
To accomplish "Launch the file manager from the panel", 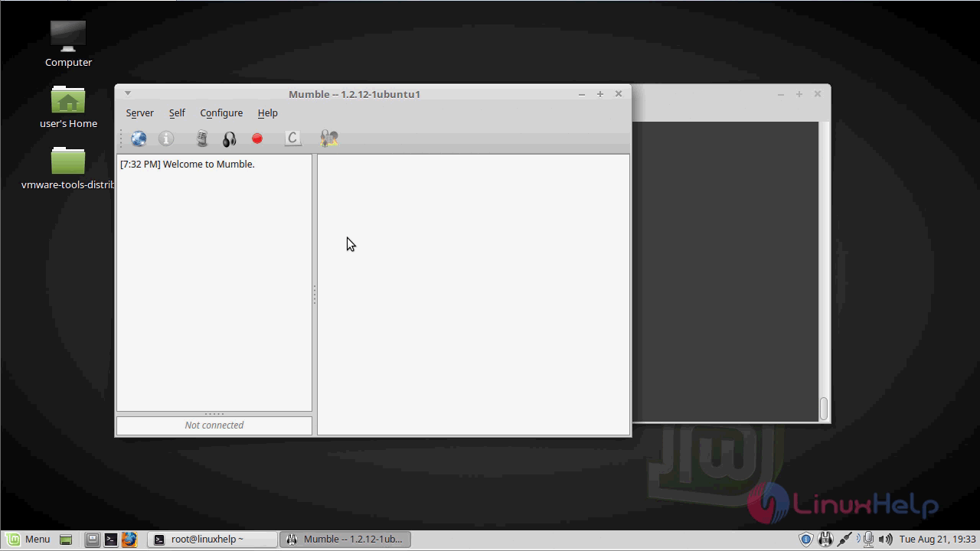I will coord(92,540).
